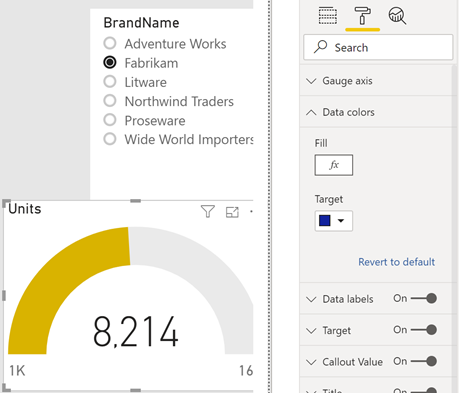Open the Analytics magnifier icon
This screenshot has height=393, width=459.
pyautogui.click(x=397, y=16)
